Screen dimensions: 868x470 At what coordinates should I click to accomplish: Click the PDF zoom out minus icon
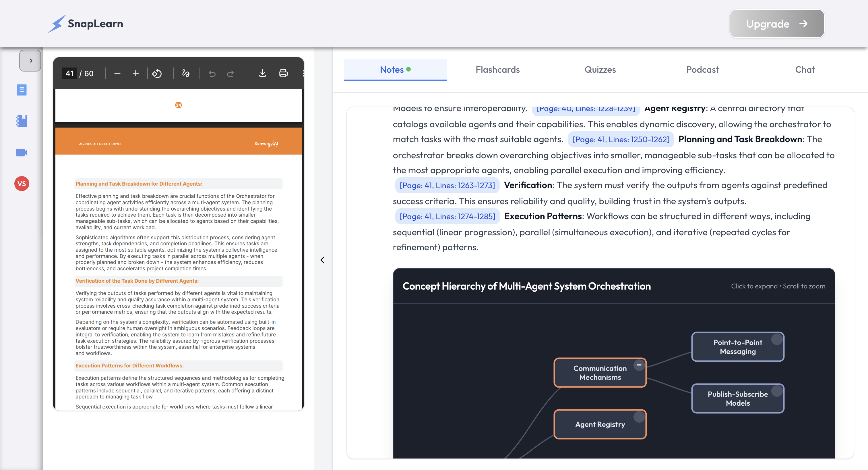pos(117,73)
